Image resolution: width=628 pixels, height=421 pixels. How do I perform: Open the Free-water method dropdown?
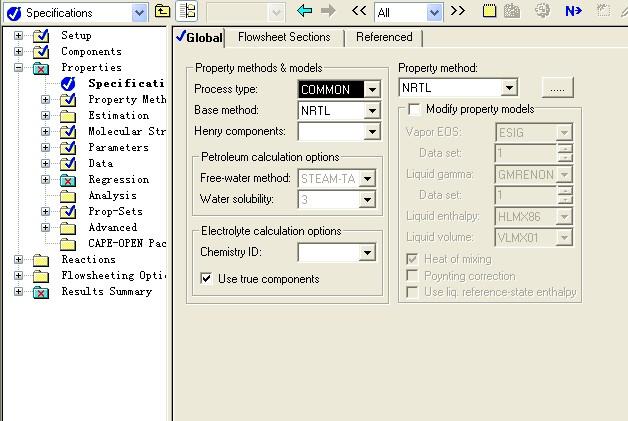tap(367, 179)
